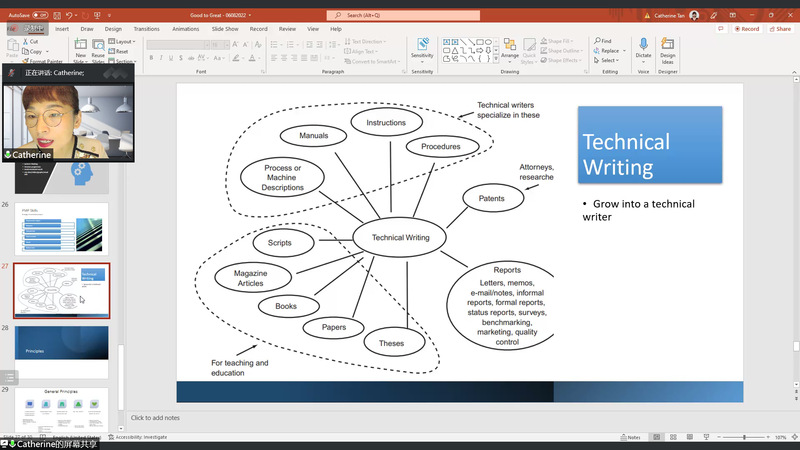Open the Select dropdown in Editing group
Screen dimensions: 800x450
pyautogui.click(x=608, y=60)
